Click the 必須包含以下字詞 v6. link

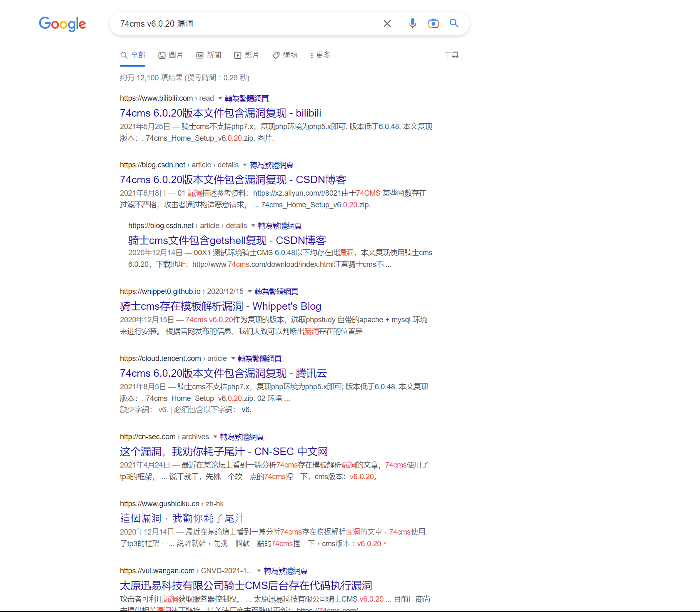(x=247, y=410)
